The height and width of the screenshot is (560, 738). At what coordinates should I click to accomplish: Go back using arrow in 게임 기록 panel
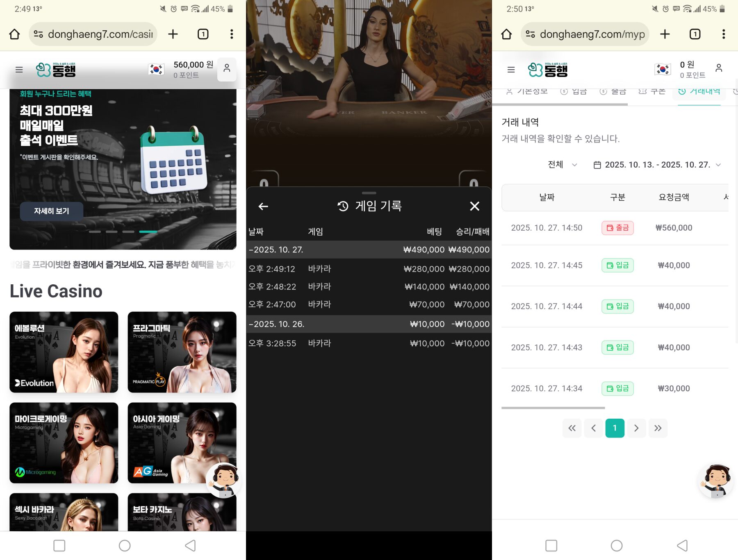[263, 206]
